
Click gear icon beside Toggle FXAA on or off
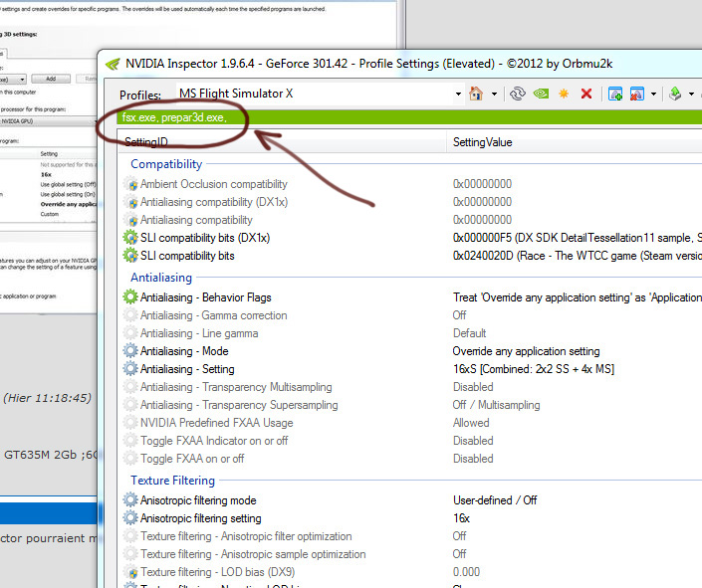tap(130, 459)
